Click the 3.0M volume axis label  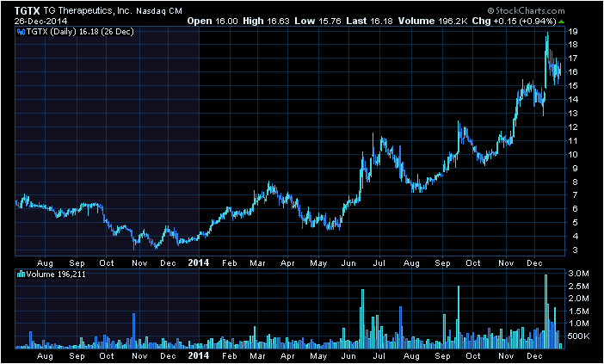pyautogui.click(x=579, y=274)
